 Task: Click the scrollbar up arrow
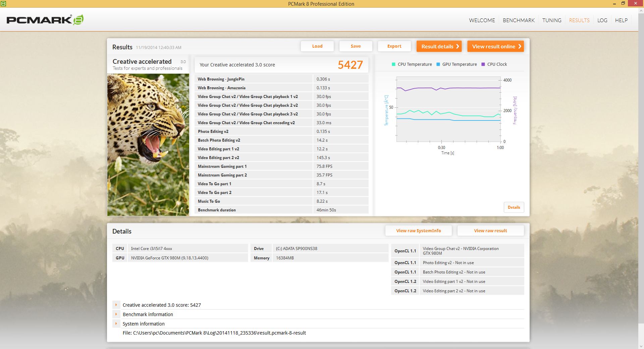[641, 11]
